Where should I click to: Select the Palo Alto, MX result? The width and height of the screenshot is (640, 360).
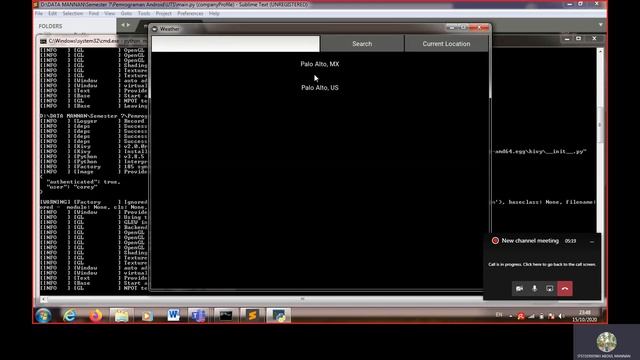click(x=320, y=64)
